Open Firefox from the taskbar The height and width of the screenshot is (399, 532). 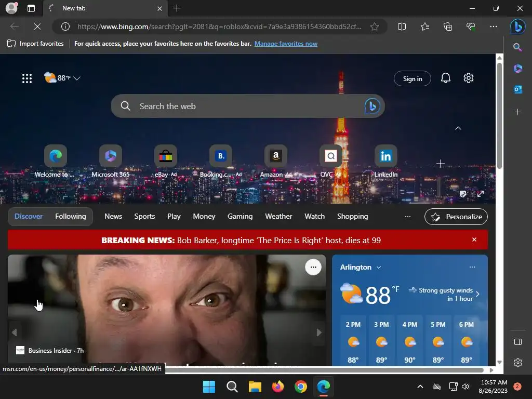click(x=278, y=387)
